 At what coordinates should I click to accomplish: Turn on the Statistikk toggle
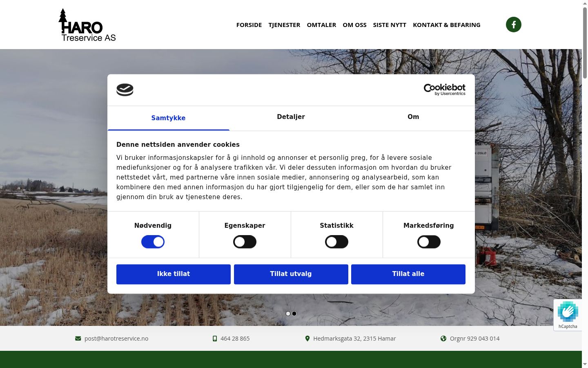pos(336,242)
